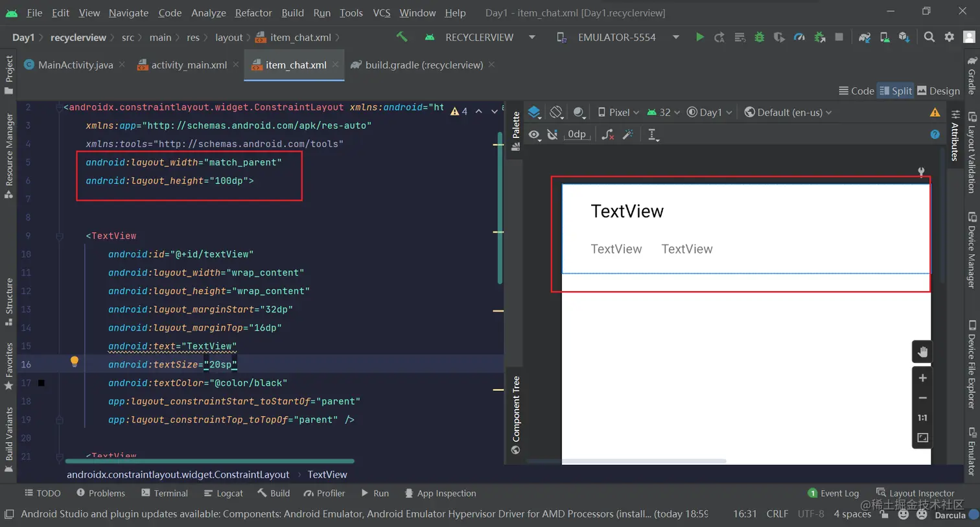This screenshot has width=980, height=527.
Task: Open the Profile app gauge icon
Action: pos(799,38)
